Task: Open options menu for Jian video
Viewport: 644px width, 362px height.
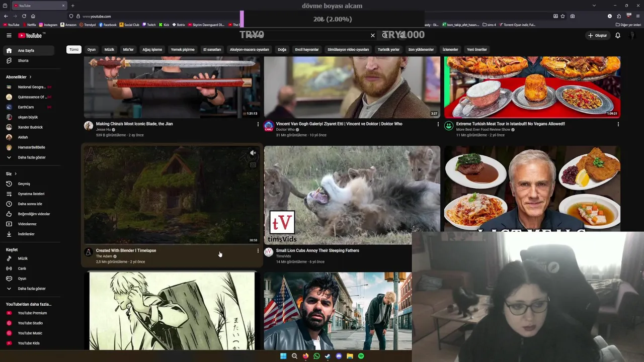Action: point(258,124)
